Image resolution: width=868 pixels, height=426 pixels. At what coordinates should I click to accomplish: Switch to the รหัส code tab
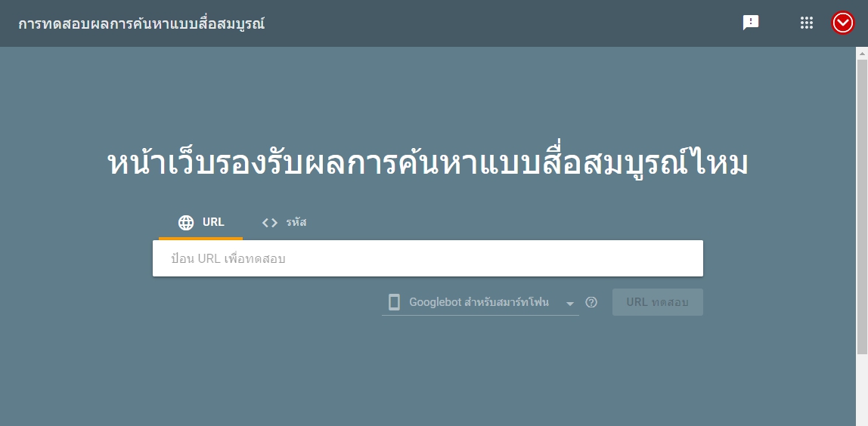click(284, 223)
